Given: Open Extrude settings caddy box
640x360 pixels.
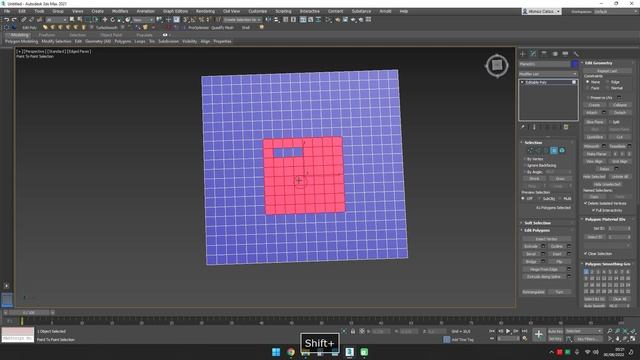Looking at the screenshot, I should click(x=543, y=247).
